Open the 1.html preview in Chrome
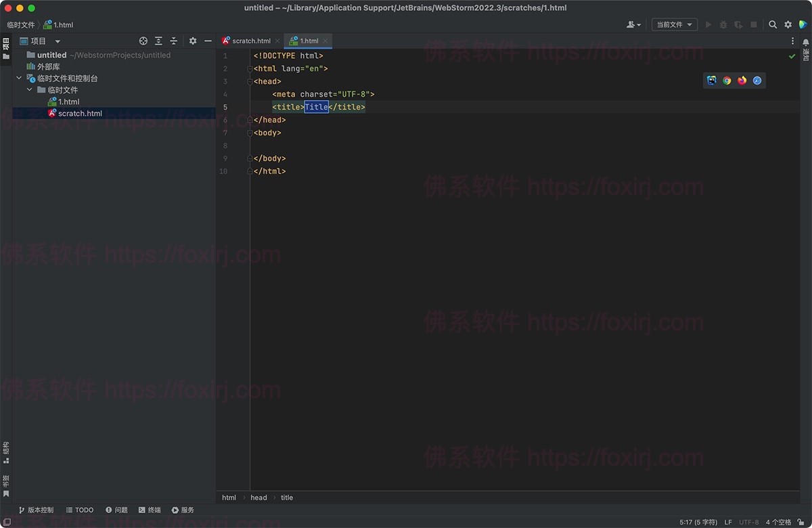 pos(727,80)
